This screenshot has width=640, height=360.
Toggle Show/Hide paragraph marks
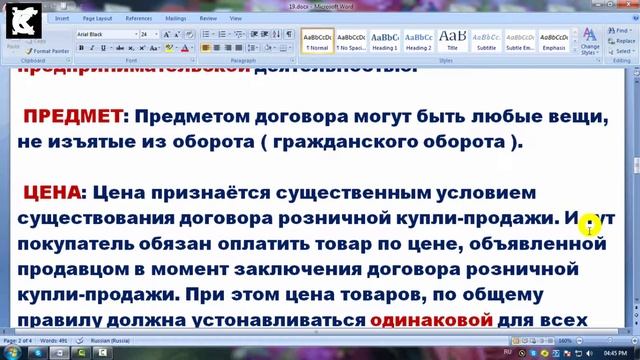pyautogui.click(x=289, y=34)
